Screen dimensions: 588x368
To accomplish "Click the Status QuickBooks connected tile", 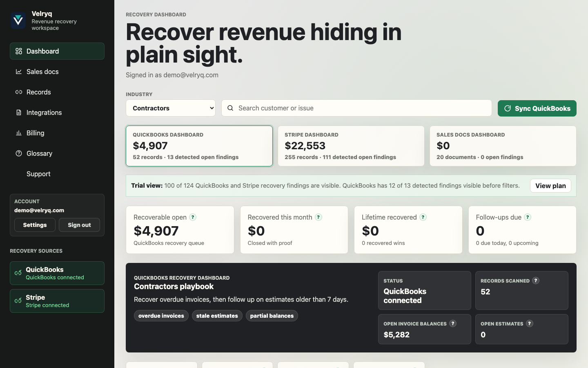I will tap(425, 290).
